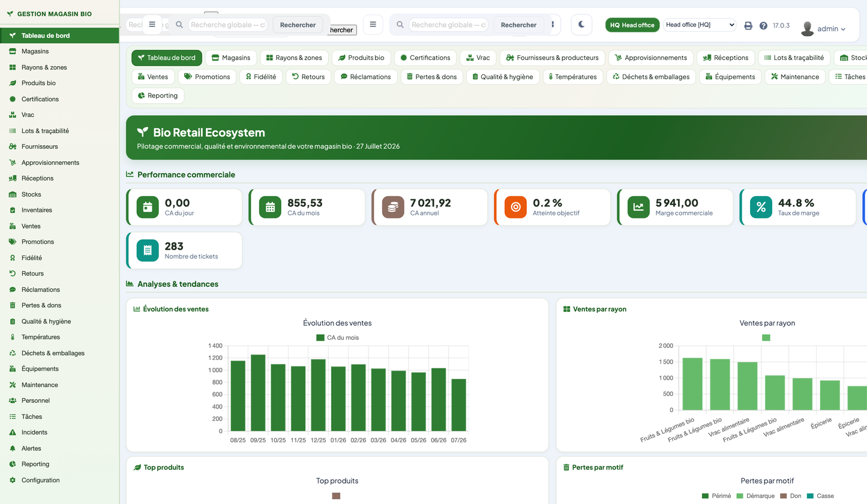Click the Top produits card title

pos(164,467)
